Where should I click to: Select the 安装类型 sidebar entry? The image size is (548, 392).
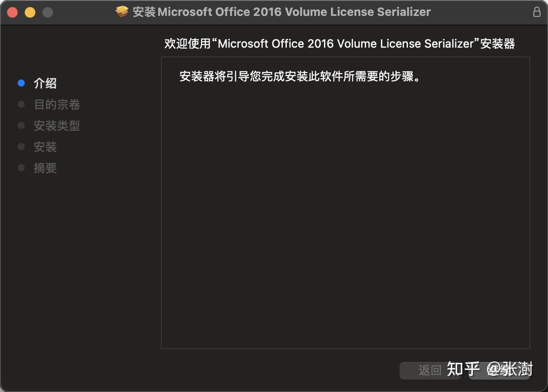point(57,125)
